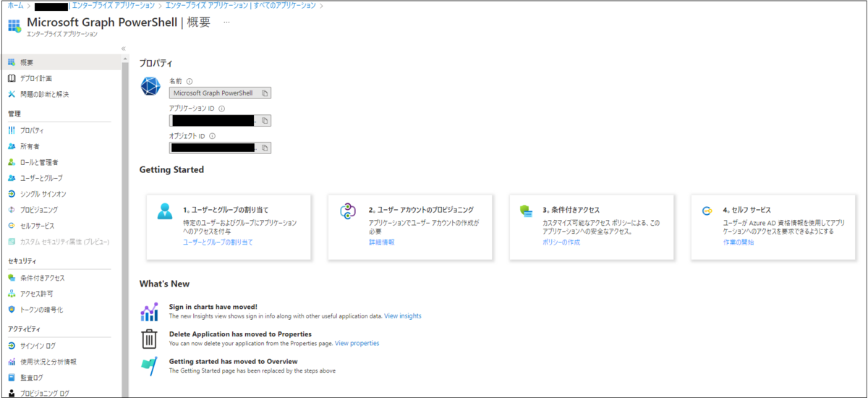This screenshot has width=868, height=398.
Task: Click the Microsoft Graph PowerShell app logo
Action: click(x=150, y=86)
